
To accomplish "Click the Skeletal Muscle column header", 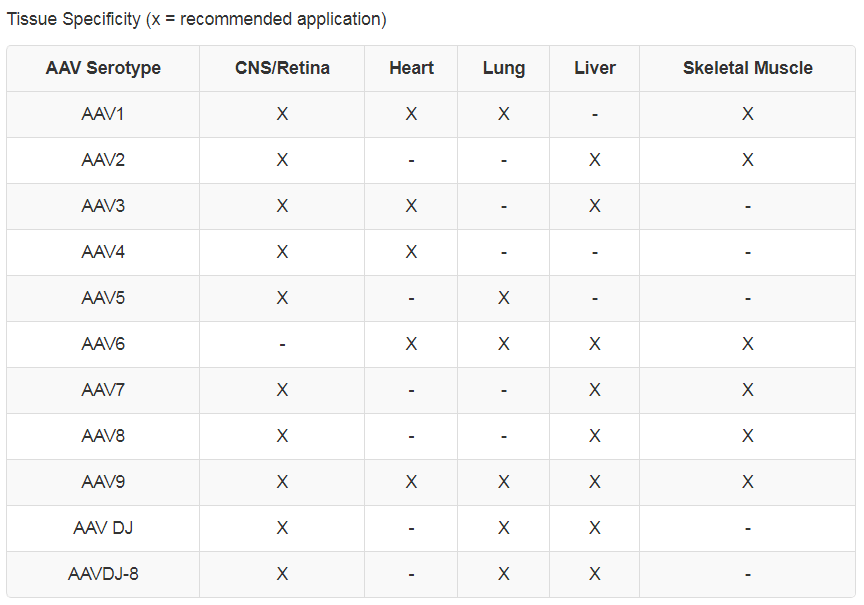I will 748,68.
